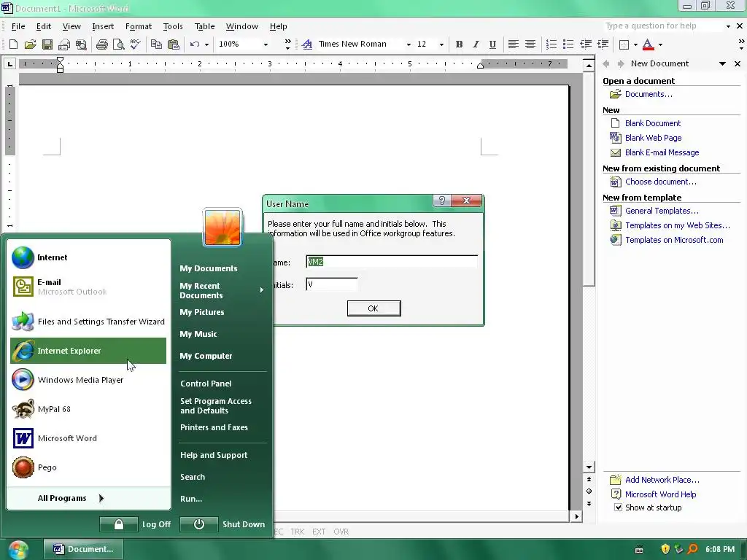
Task: Open the Table menu
Action: click(x=204, y=26)
